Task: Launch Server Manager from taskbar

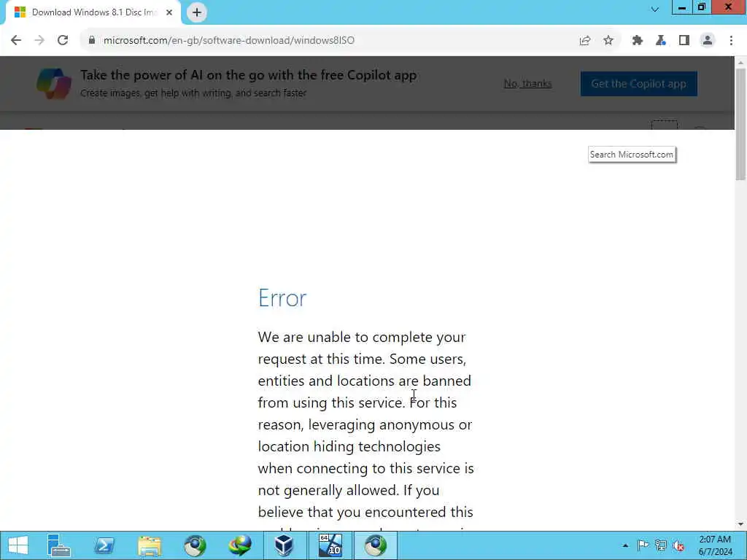Action: 59,545
